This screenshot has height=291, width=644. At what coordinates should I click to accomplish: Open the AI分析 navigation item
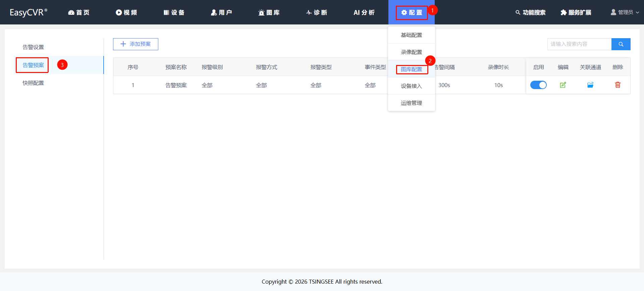pyautogui.click(x=364, y=12)
